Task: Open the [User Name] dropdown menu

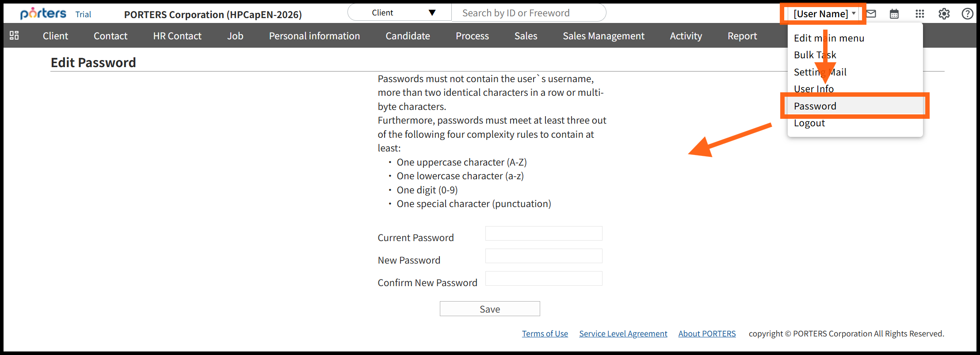Action: click(x=824, y=14)
